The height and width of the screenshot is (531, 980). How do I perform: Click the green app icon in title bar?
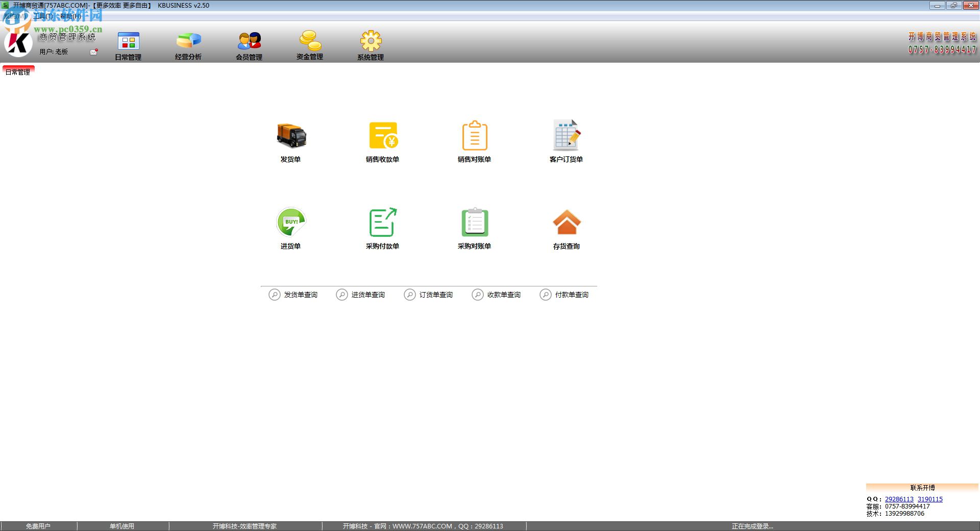6,5
